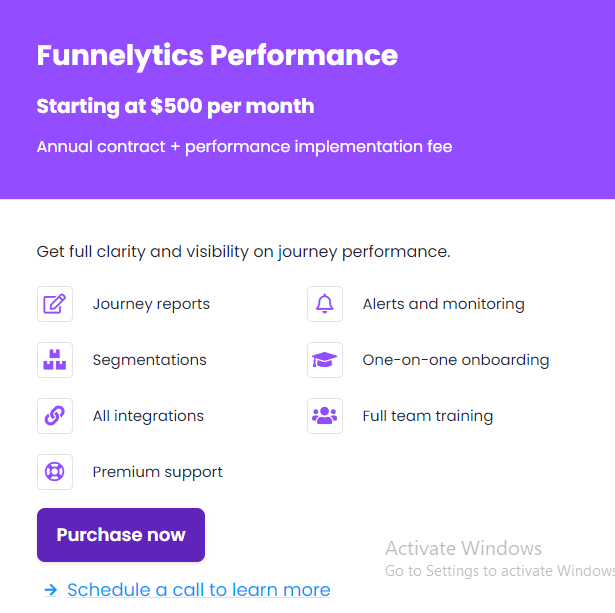Screen dimensions: 615x613
Task: Click the blue arrow before Schedule a call
Action: point(51,589)
